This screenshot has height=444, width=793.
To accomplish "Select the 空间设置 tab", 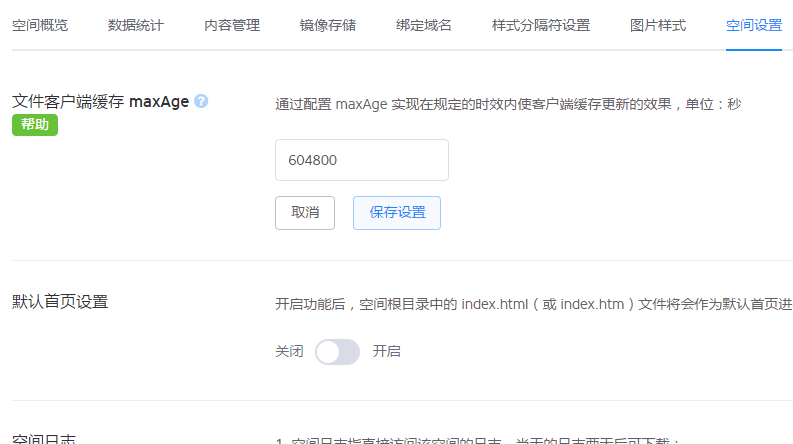I will pyautogui.click(x=754, y=25).
